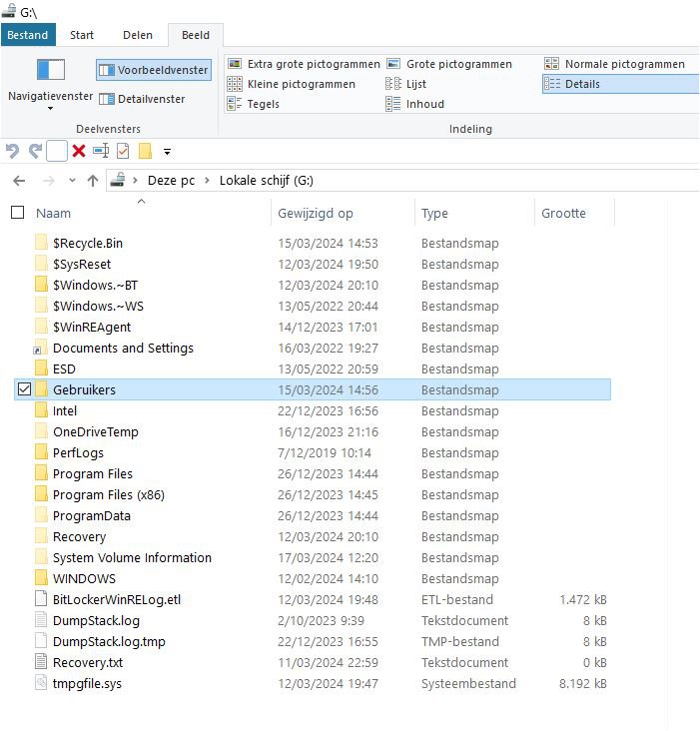Image resolution: width=700 pixels, height=731 pixels.
Task: Toggle the Voorbeeldvenster preview pane
Action: tap(154, 70)
